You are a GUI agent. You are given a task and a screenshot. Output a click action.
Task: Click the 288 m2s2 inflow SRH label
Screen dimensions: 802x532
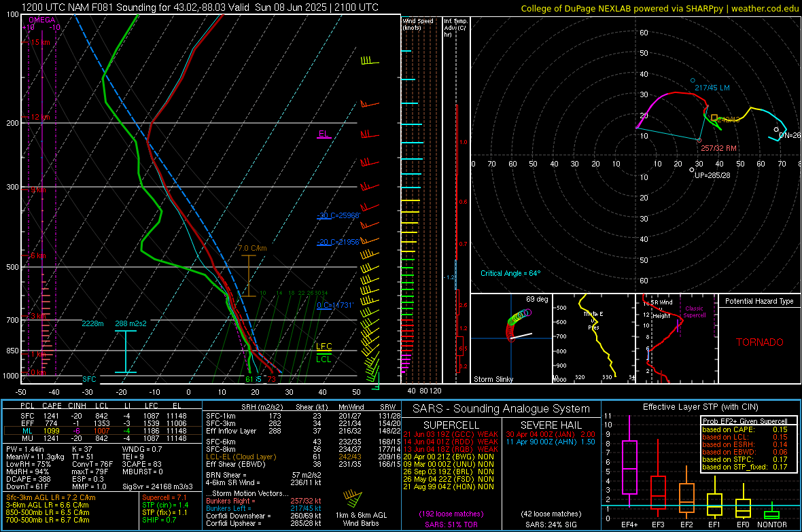[x=131, y=324]
